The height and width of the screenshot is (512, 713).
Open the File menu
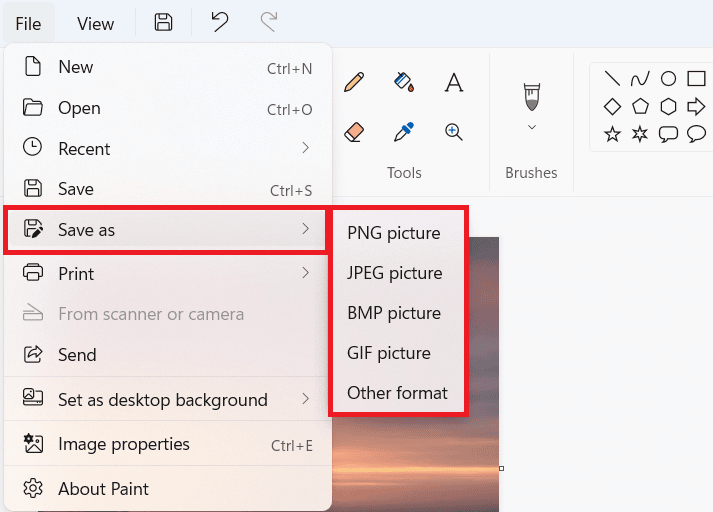pos(28,24)
